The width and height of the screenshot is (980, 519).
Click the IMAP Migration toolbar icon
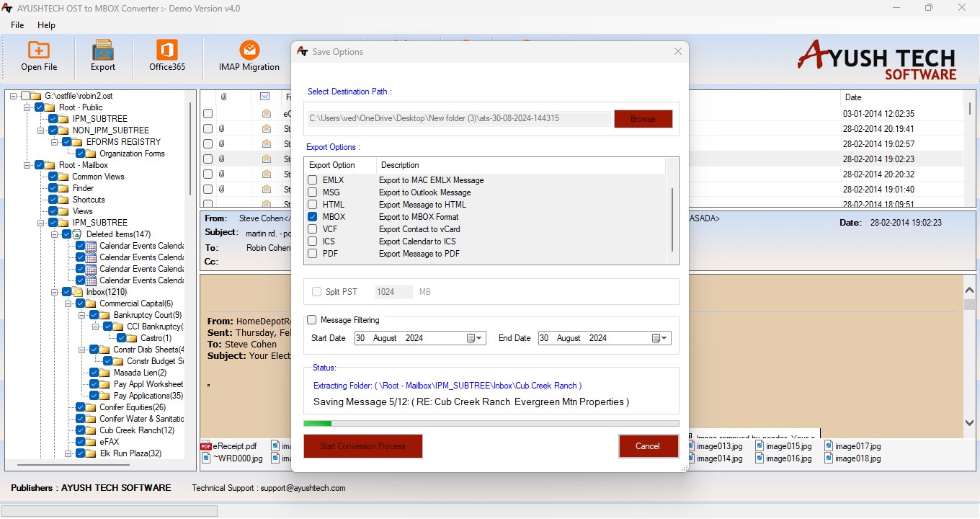[x=249, y=50]
